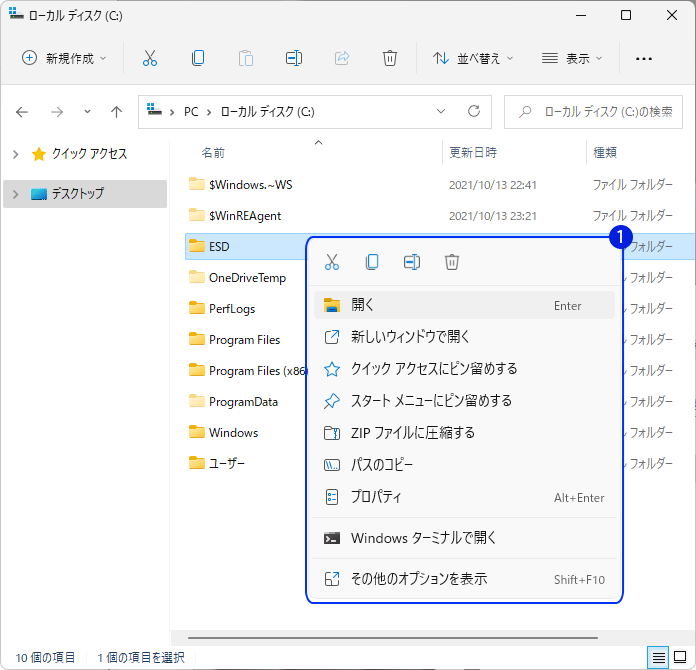Select その他のオプションを表示
This screenshot has width=696, height=670.
464,579
